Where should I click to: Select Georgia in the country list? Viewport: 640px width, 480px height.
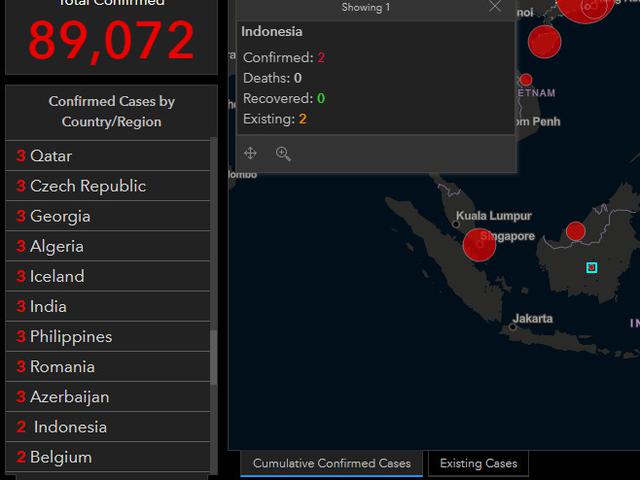(x=108, y=216)
